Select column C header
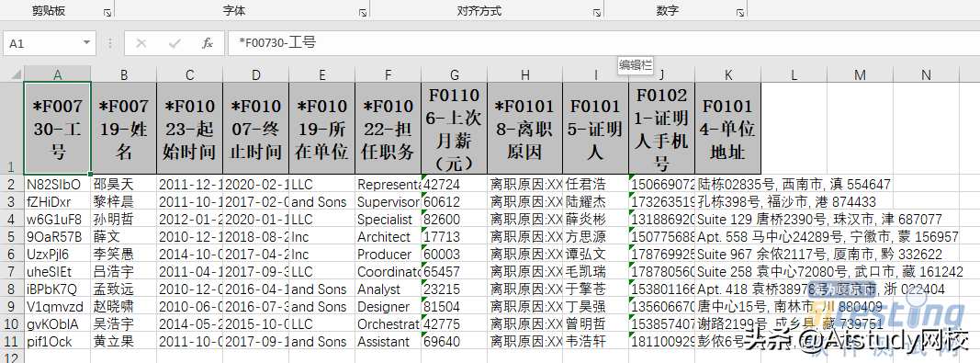 pos(190,74)
